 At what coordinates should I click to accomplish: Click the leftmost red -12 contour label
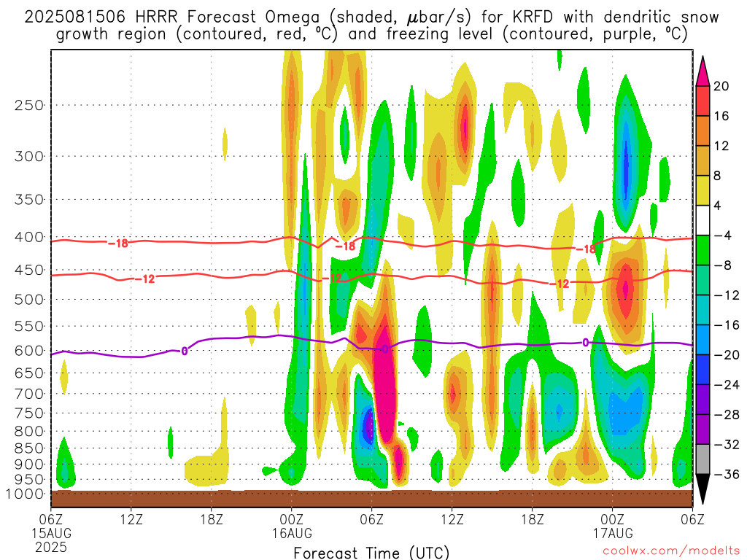[145, 279]
